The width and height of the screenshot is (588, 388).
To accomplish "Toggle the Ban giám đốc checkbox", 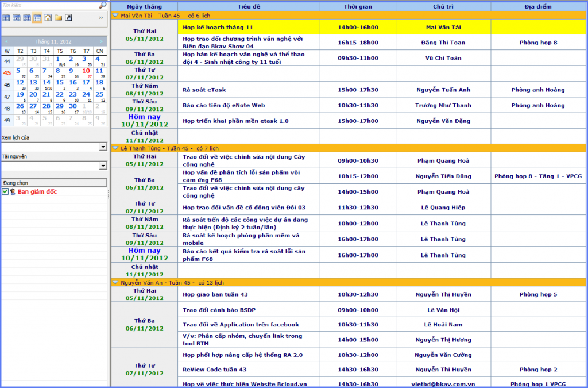I will (5, 192).
